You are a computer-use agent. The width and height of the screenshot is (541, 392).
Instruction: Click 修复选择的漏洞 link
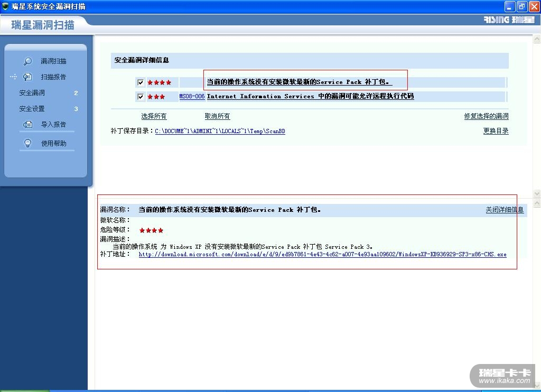(x=486, y=116)
